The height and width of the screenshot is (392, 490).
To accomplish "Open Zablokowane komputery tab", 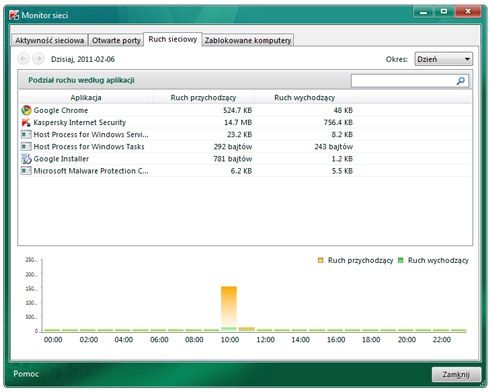I will [248, 40].
